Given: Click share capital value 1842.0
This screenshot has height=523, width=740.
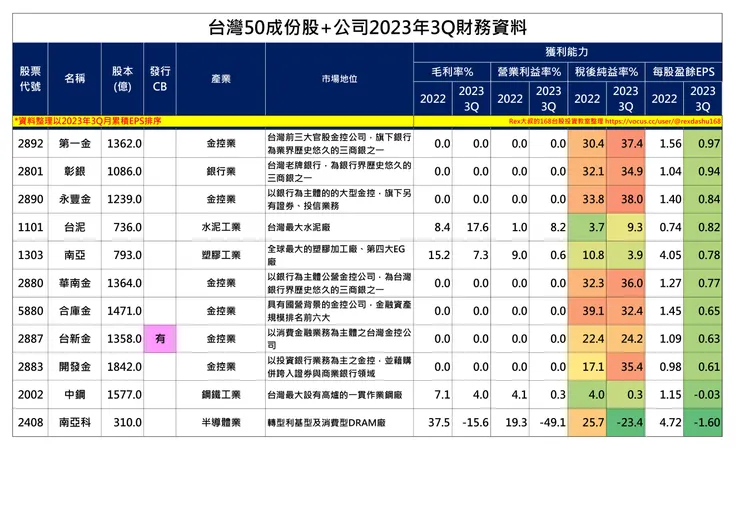Looking at the screenshot, I should (x=122, y=366).
